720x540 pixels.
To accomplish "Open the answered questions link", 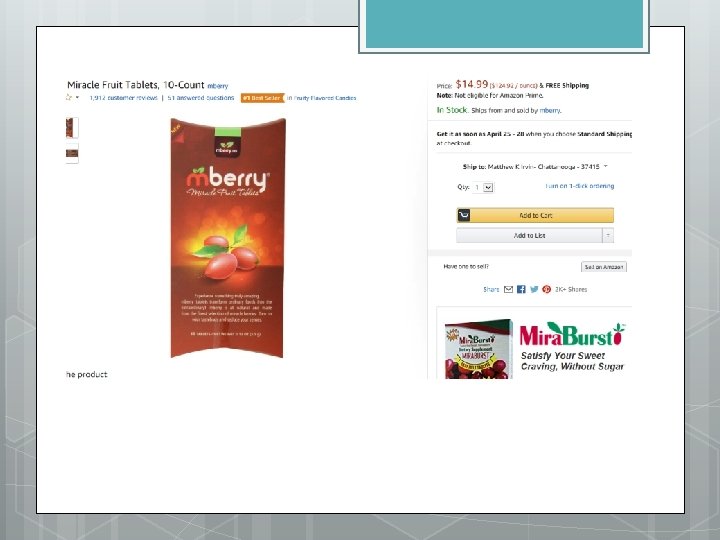I will point(201,98).
